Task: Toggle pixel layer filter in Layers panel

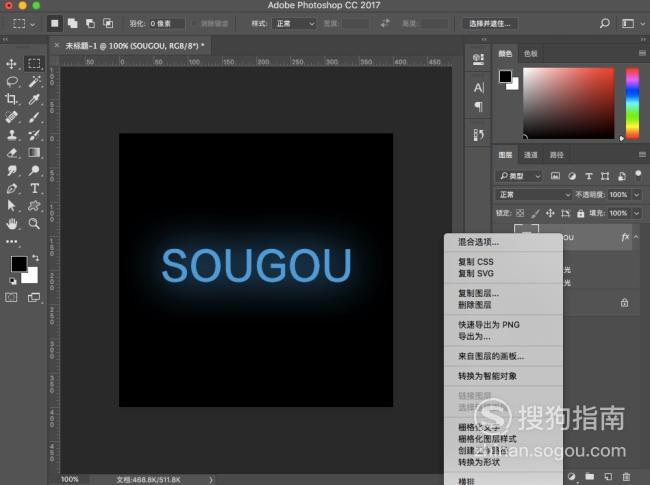Action: coord(555,176)
